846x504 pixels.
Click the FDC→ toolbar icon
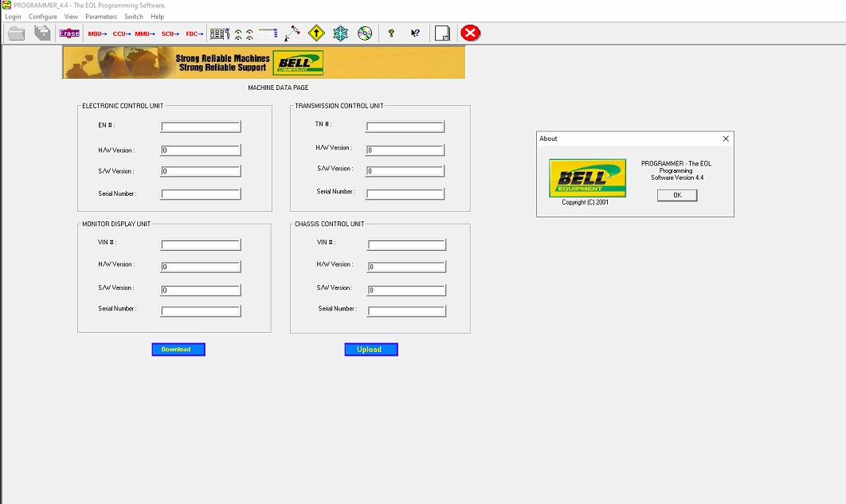point(194,33)
